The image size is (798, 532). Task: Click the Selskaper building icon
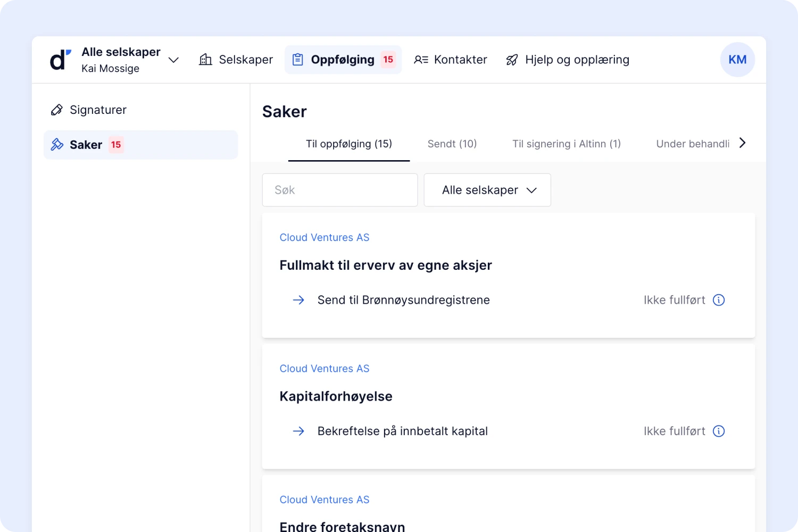[x=205, y=60]
